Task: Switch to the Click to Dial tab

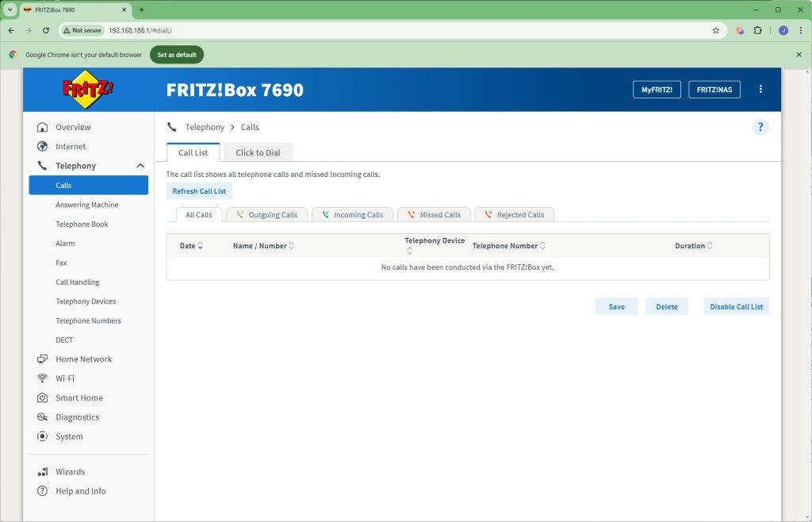Action: coord(258,152)
